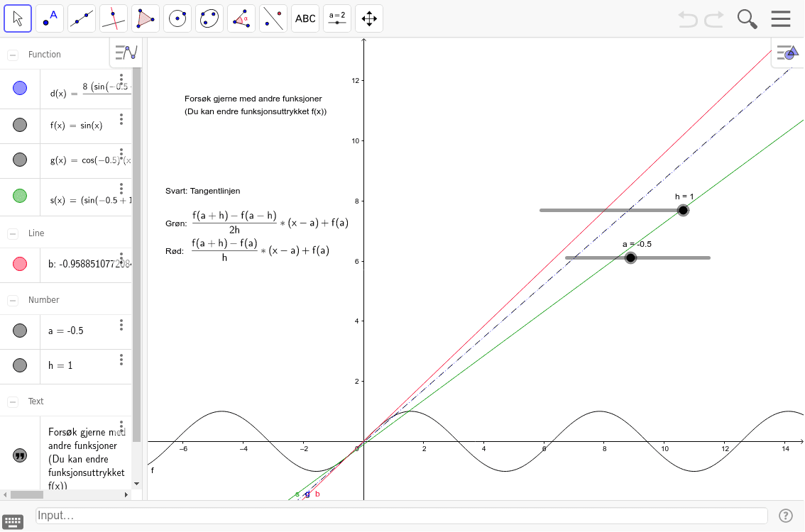Select the Move arrow tool
The image size is (805, 532).
click(18, 18)
